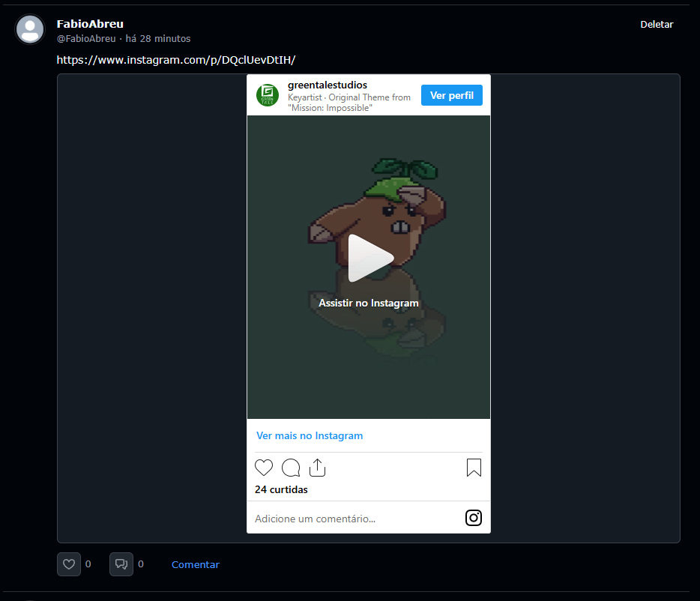This screenshot has height=601, width=700.
Task: Delete the post via Deletar
Action: pyautogui.click(x=657, y=24)
